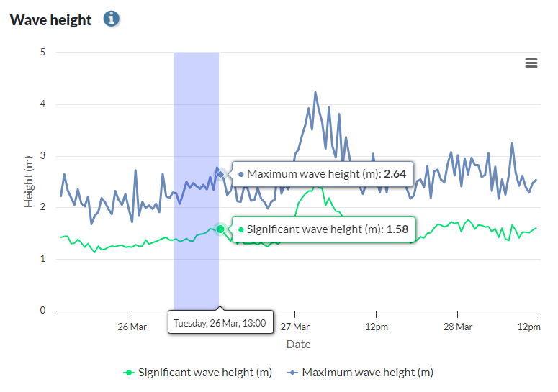Click the Height (m) y-axis title
The image size is (558, 392).
click(29, 181)
